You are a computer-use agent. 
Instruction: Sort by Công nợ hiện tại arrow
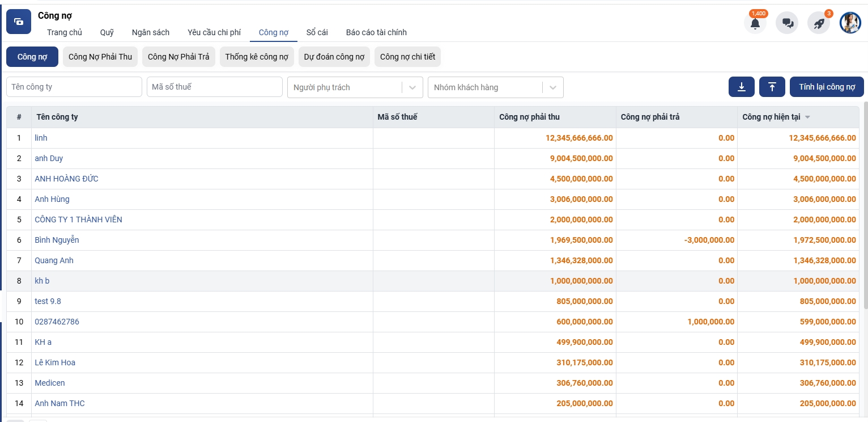tap(807, 117)
